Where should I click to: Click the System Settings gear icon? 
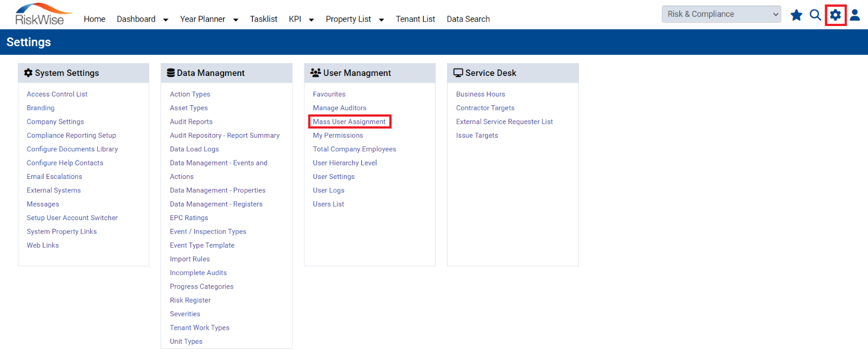point(28,73)
